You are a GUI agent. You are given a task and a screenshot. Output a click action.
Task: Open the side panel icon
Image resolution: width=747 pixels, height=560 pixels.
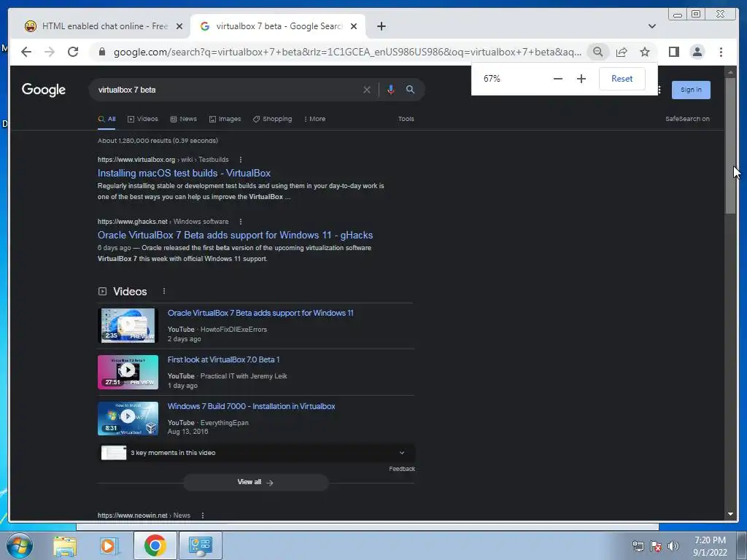click(x=673, y=52)
